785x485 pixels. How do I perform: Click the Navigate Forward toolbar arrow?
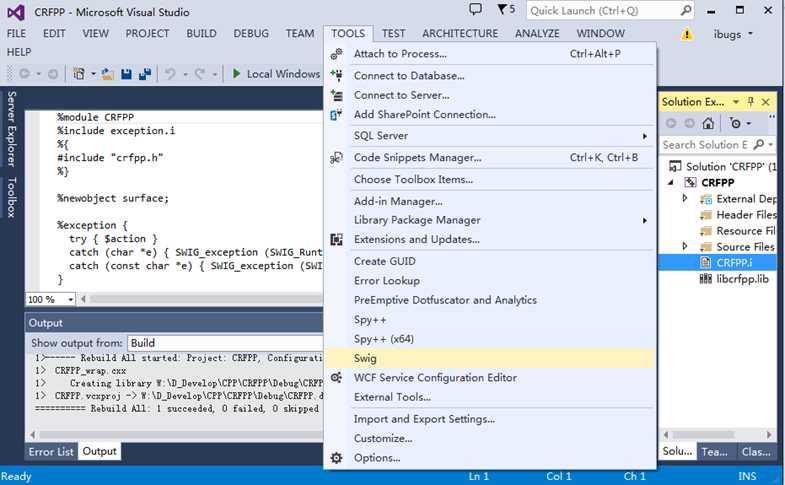tap(53, 74)
